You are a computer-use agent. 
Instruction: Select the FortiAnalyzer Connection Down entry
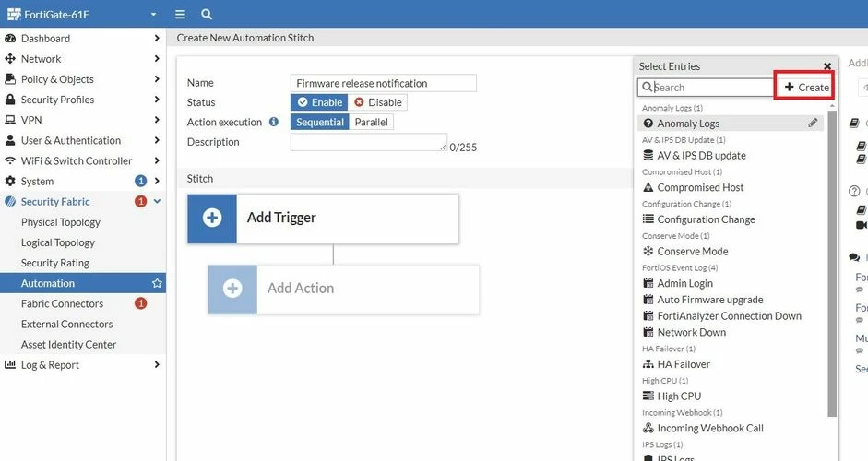coord(731,316)
